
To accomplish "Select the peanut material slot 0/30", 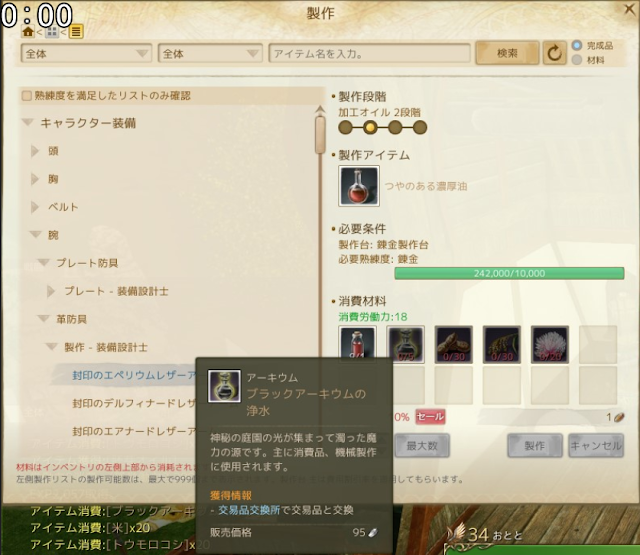I will click(453, 344).
